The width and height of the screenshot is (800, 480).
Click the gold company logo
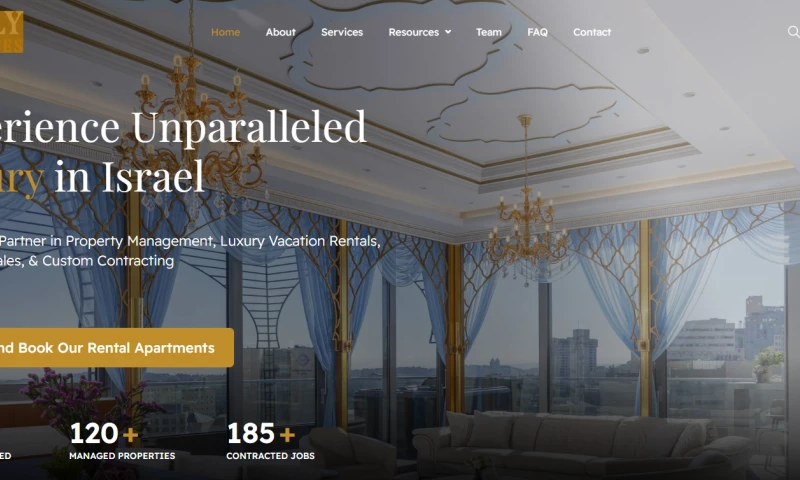pos(11,32)
